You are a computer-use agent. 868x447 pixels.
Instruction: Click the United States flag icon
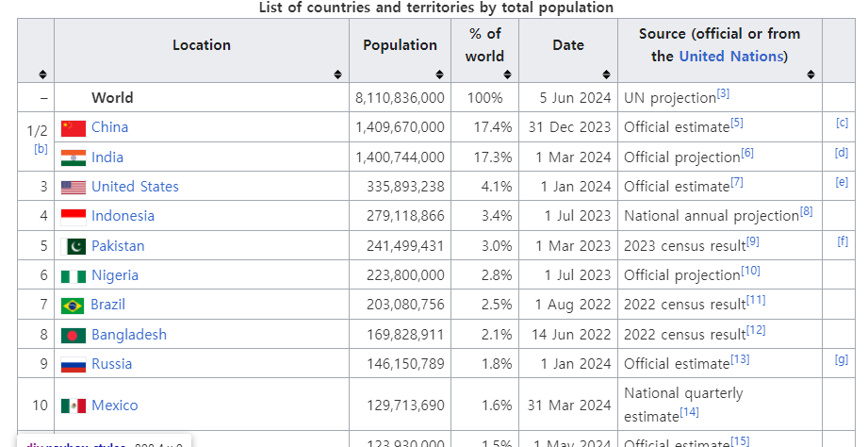coord(73,187)
